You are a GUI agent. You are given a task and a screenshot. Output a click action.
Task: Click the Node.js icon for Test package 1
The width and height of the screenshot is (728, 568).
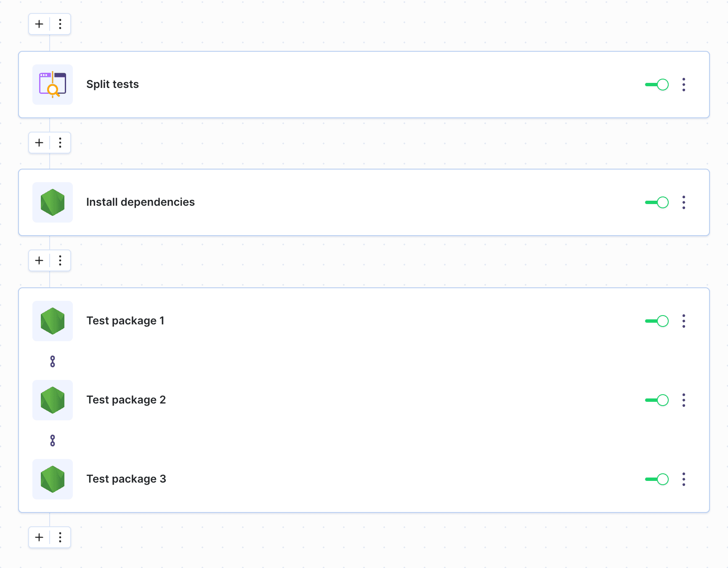tap(52, 321)
